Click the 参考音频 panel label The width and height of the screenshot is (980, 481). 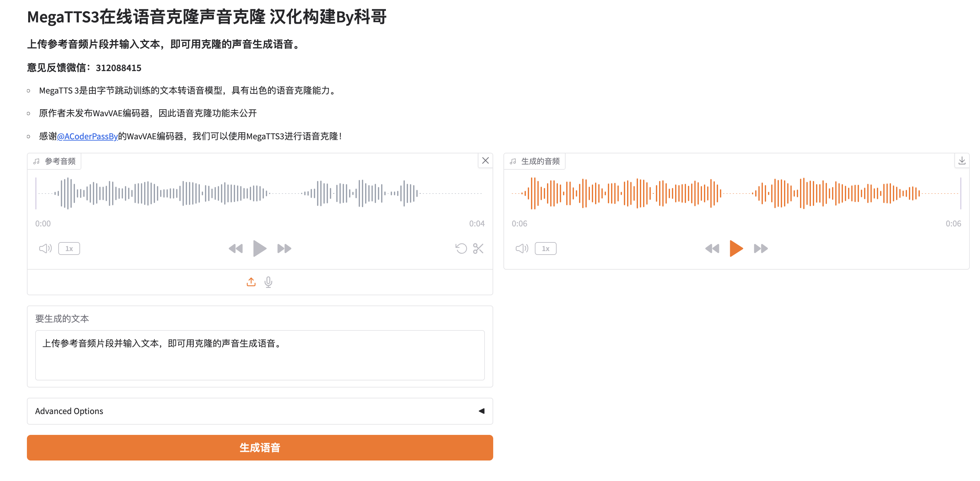coord(55,161)
